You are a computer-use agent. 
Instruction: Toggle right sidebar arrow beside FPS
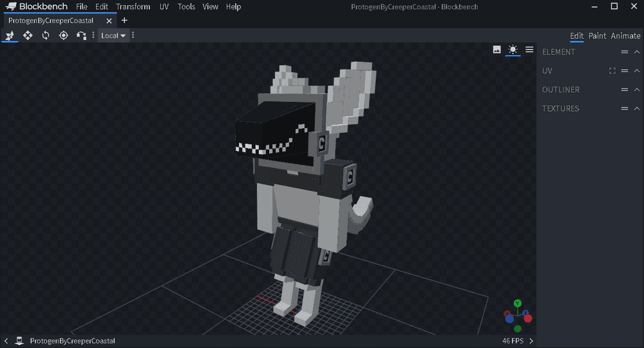pos(531,340)
